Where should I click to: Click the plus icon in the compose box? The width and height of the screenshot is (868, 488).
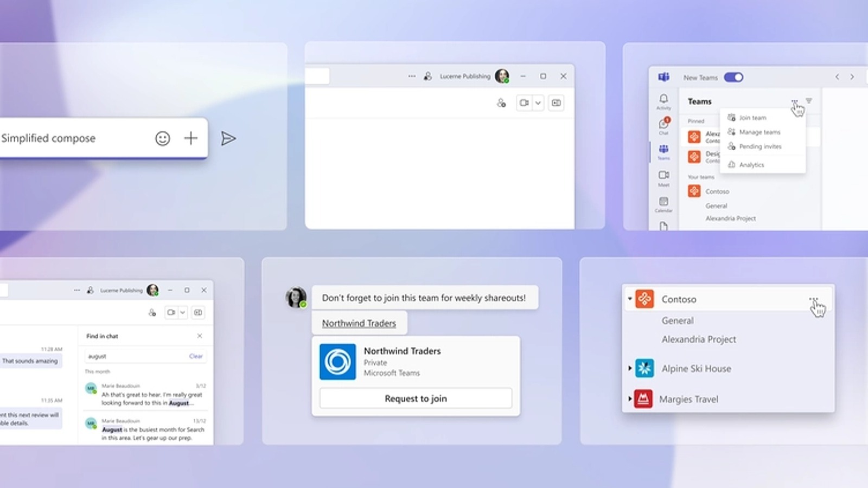(191, 138)
